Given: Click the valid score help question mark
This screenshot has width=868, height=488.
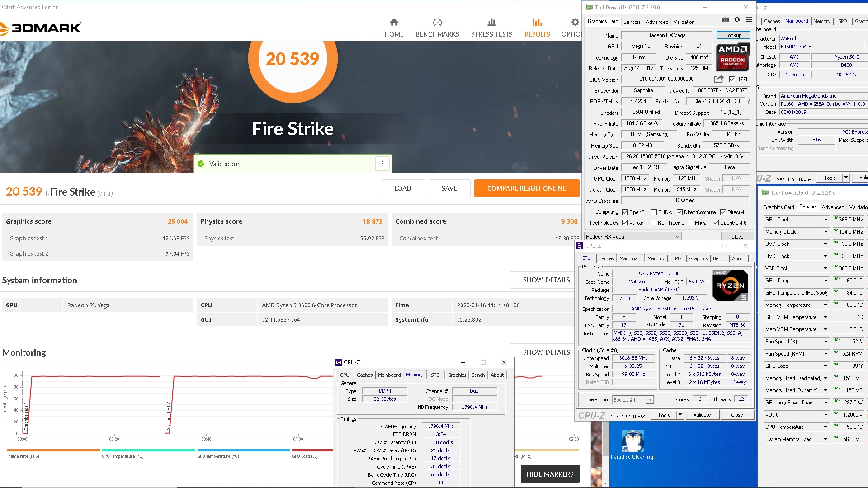Looking at the screenshot, I should click(x=382, y=164).
